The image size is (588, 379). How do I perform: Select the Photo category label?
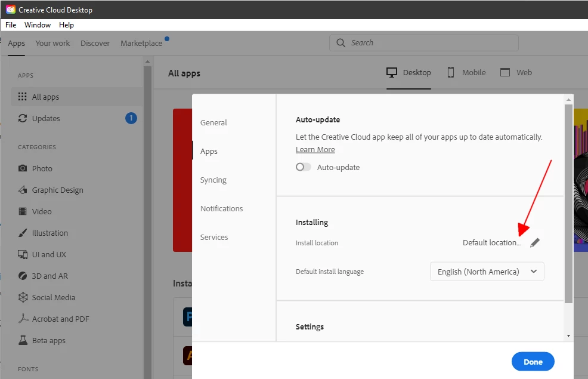(42, 168)
